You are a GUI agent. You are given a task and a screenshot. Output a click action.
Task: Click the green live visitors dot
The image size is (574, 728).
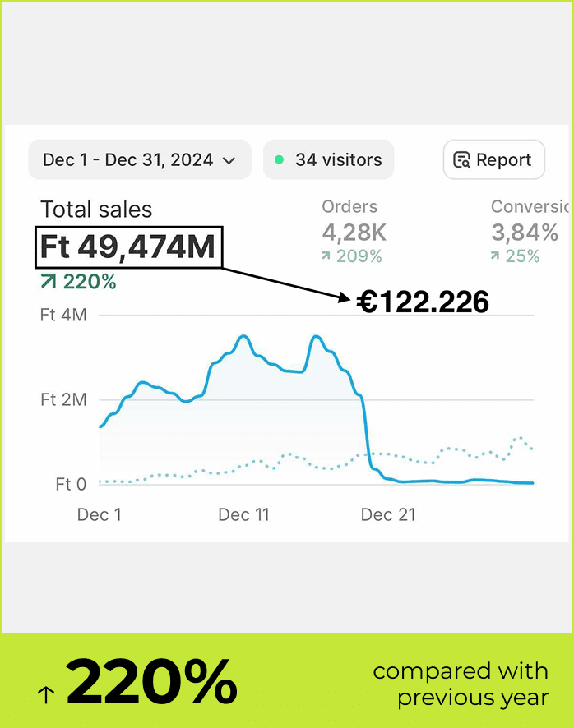coord(280,159)
